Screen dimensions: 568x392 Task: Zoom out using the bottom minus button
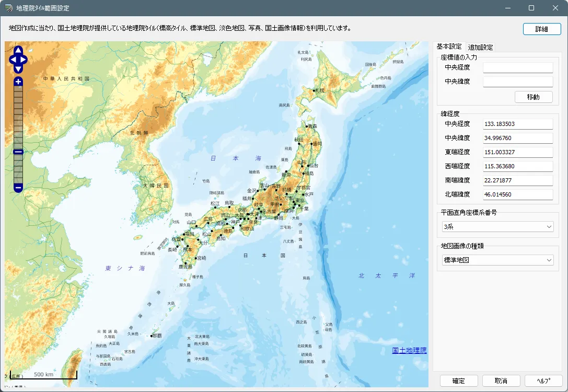tap(18, 187)
